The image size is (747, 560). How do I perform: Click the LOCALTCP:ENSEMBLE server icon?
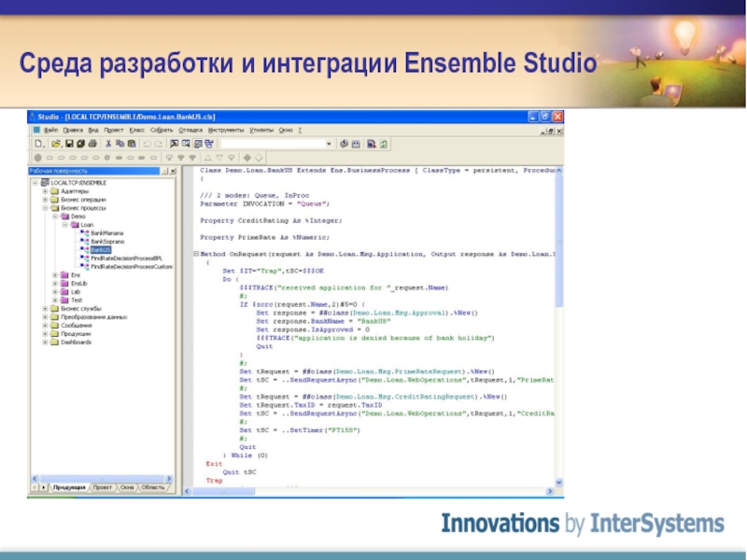click(45, 183)
